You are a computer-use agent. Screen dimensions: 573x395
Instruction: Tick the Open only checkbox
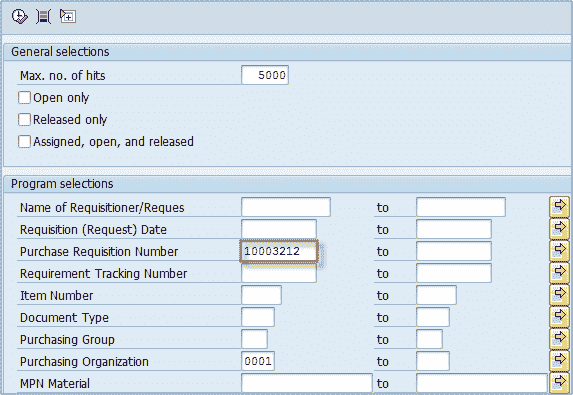click(24, 98)
